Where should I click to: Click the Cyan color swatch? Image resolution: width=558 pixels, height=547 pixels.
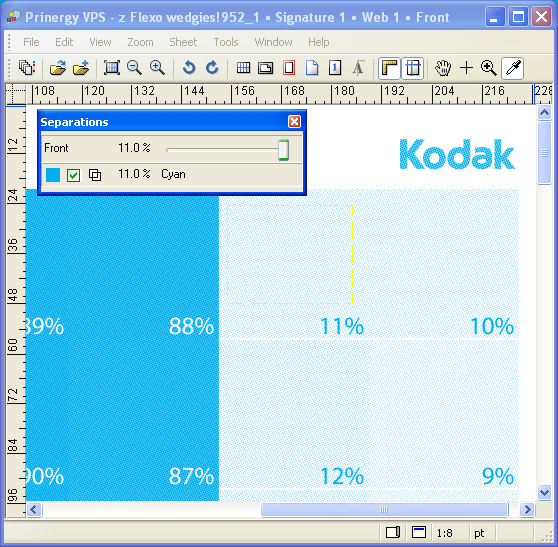(x=53, y=175)
